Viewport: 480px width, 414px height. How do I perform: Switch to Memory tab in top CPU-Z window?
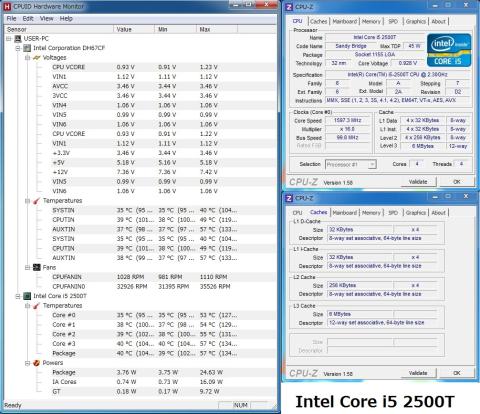tap(371, 21)
